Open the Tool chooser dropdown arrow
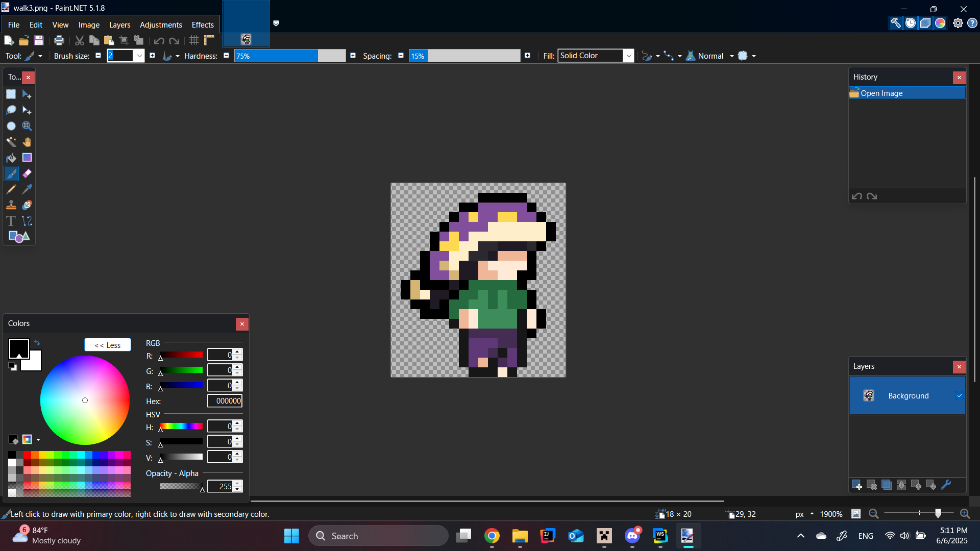Viewport: 980px width, 551px height. 40,56
